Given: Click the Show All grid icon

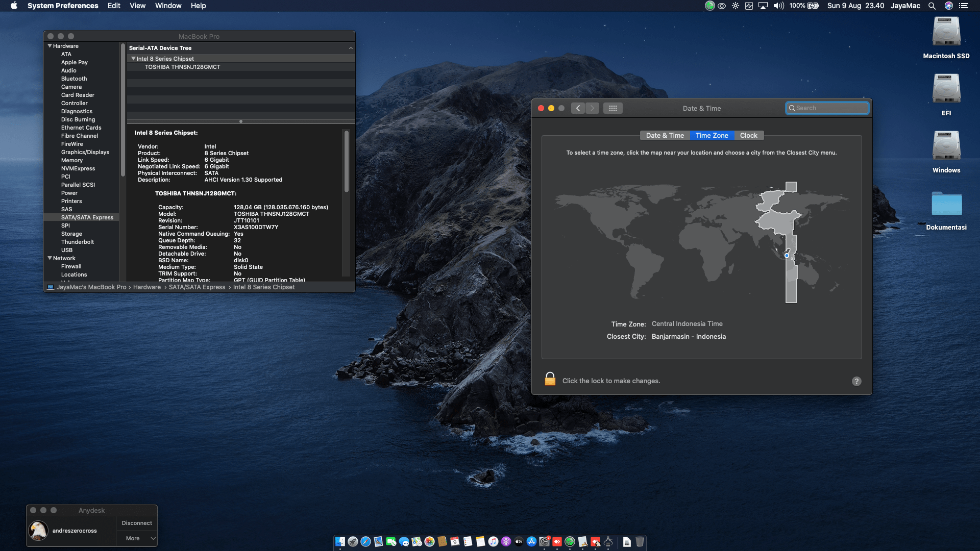Looking at the screenshot, I should [x=612, y=108].
